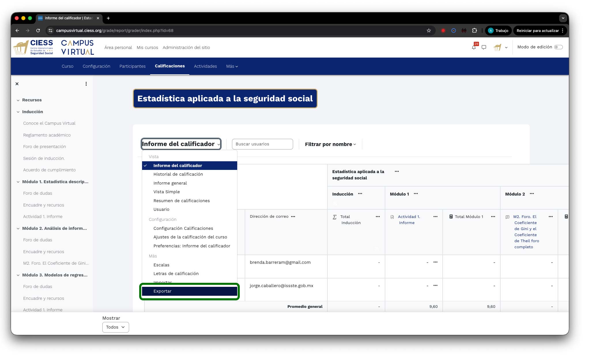Open actions menu for the Módulo 2 category

click(532, 194)
